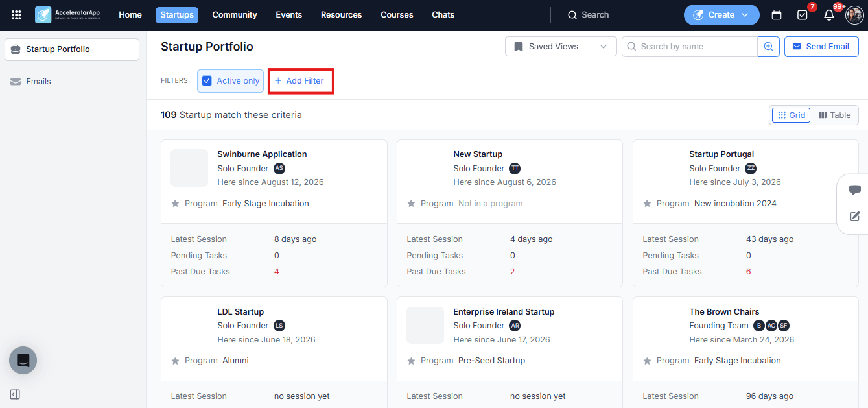Click the ZZ founder avatar on Startup Portugal
The image size is (868, 408).
[x=751, y=168]
